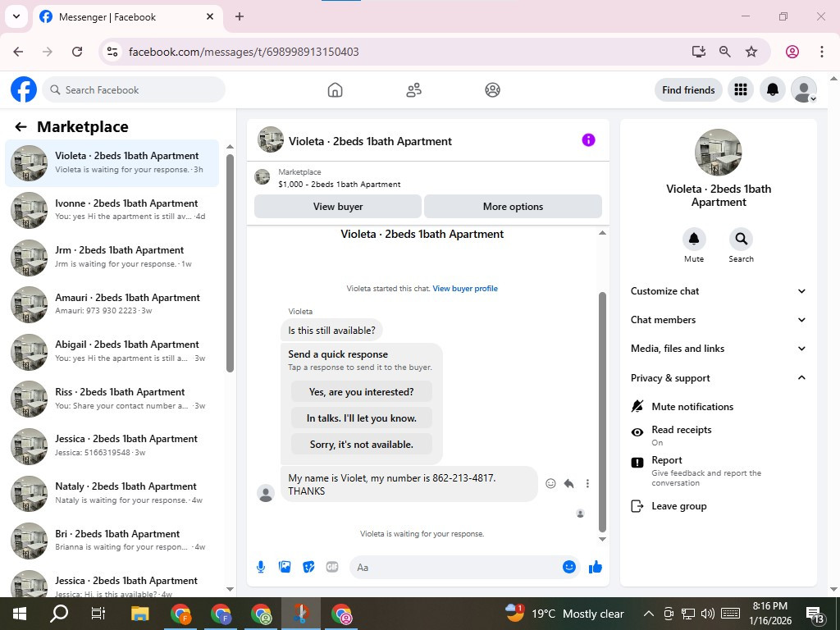Click the conversation list scrollbar thumb
Image resolution: width=840 pixels, height=630 pixels.
pos(230,262)
